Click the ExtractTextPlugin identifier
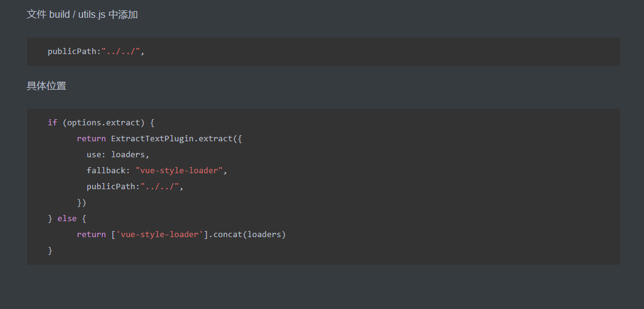The height and width of the screenshot is (309, 644). 153,139
